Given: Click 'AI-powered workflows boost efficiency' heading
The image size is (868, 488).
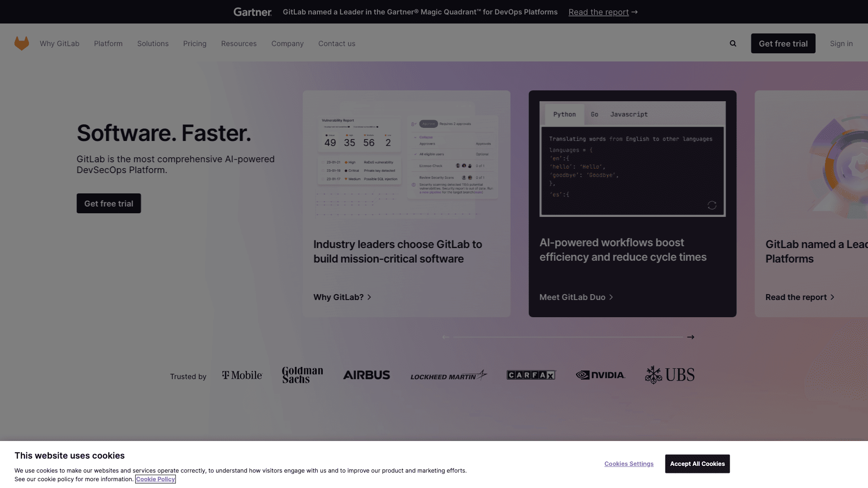Looking at the screenshot, I should (623, 249).
